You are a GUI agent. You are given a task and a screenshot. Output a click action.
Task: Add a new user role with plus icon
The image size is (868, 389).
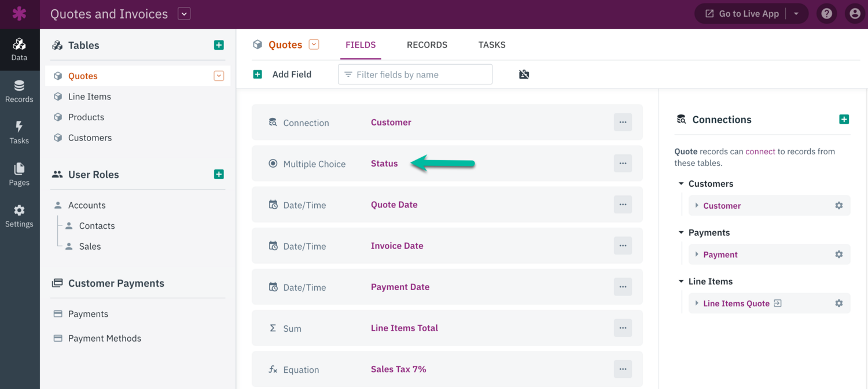(219, 175)
